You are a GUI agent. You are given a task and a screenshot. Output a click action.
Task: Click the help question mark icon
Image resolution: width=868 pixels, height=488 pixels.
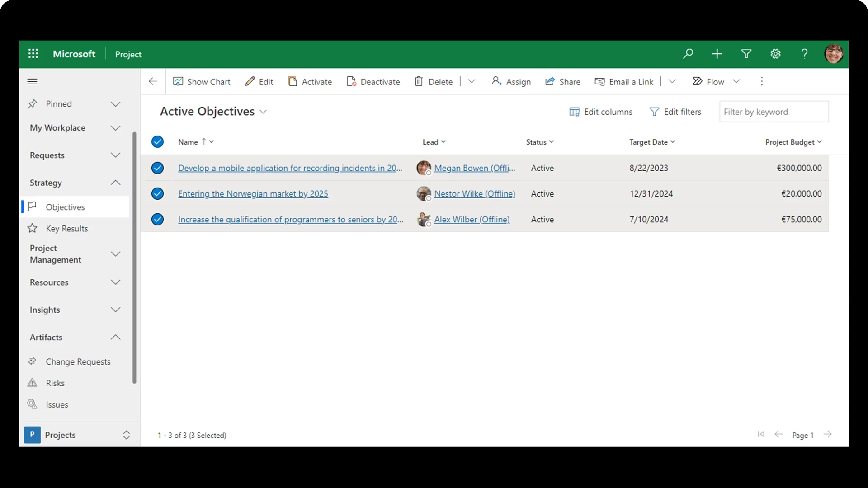pos(804,54)
